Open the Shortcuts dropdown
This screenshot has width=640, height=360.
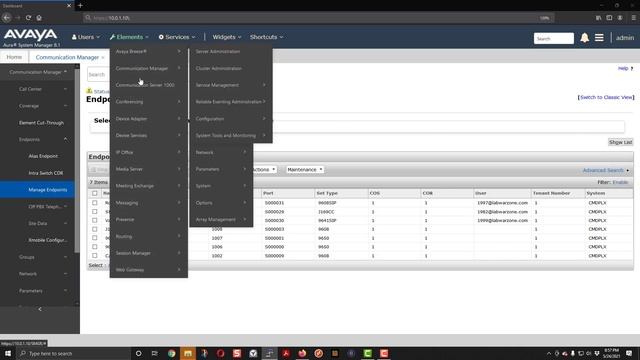pos(266,37)
